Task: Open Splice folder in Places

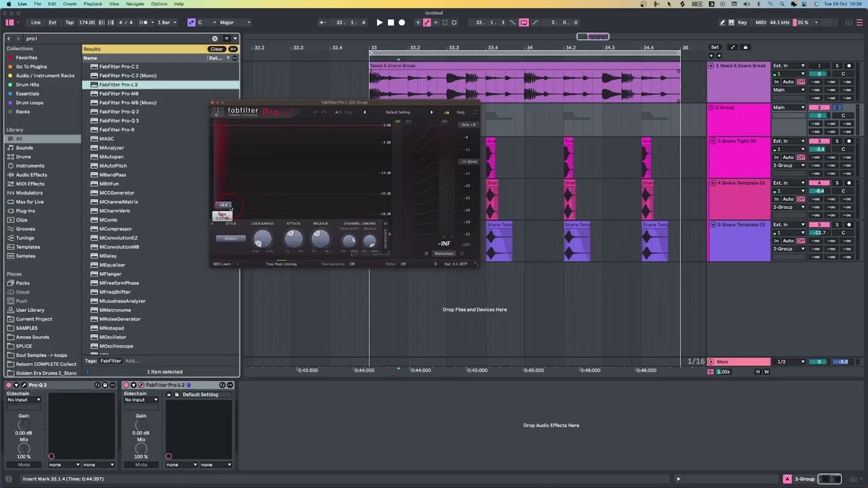Action: point(25,346)
